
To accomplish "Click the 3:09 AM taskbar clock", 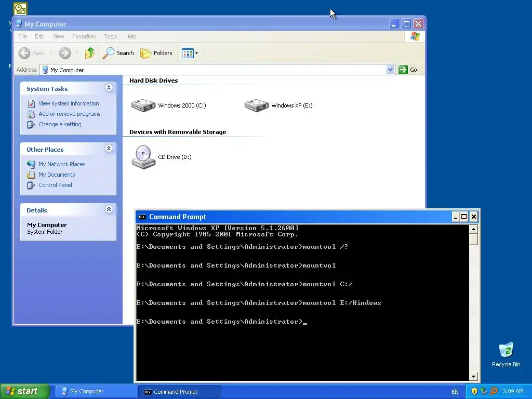I will pyautogui.click(x=513, y=392).
